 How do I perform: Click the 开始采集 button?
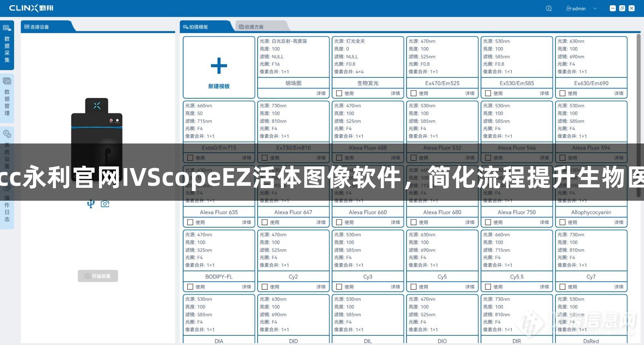tap(98, 276)
